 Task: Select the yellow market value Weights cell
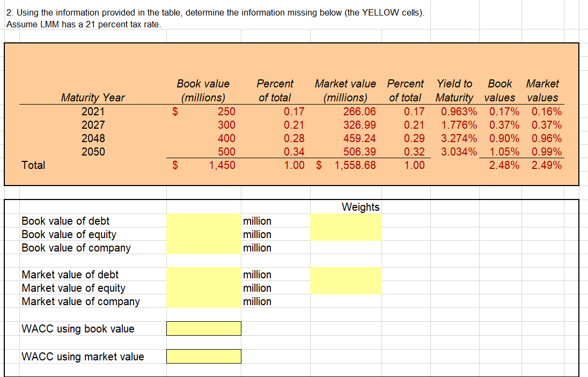[x=346, y=281]
